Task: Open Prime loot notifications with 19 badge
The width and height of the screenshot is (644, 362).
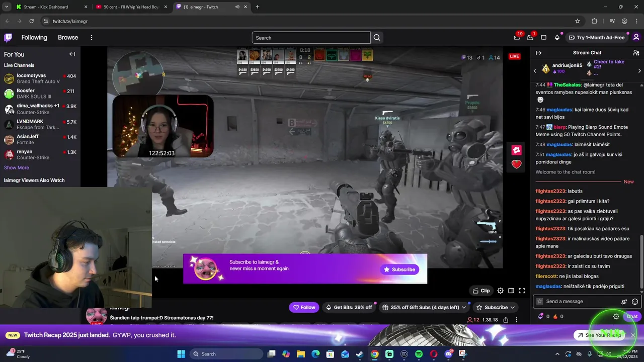Action: (x=517, y=37)
